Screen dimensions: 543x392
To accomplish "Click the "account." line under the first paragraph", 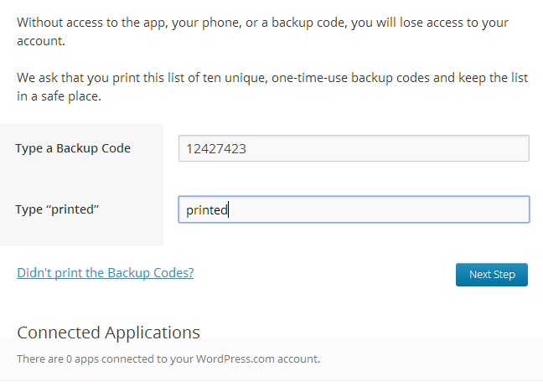I will pyautogui.click(x=40, y=40).
